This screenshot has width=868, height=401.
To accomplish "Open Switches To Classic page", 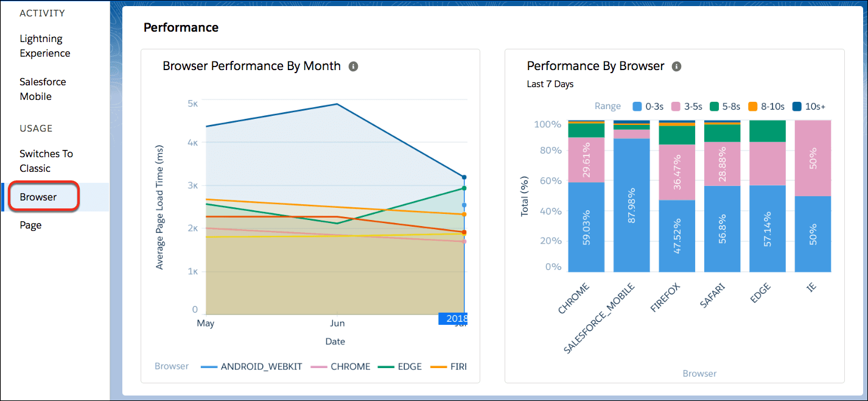I will [x=46, y=161].
